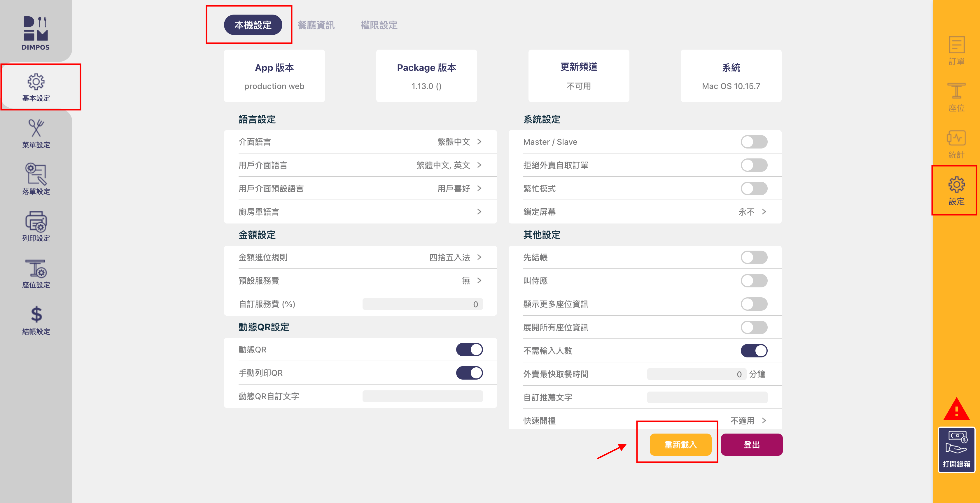Click the 重新載入 reload button
The image size is (980, 503).
pos(680,444)
